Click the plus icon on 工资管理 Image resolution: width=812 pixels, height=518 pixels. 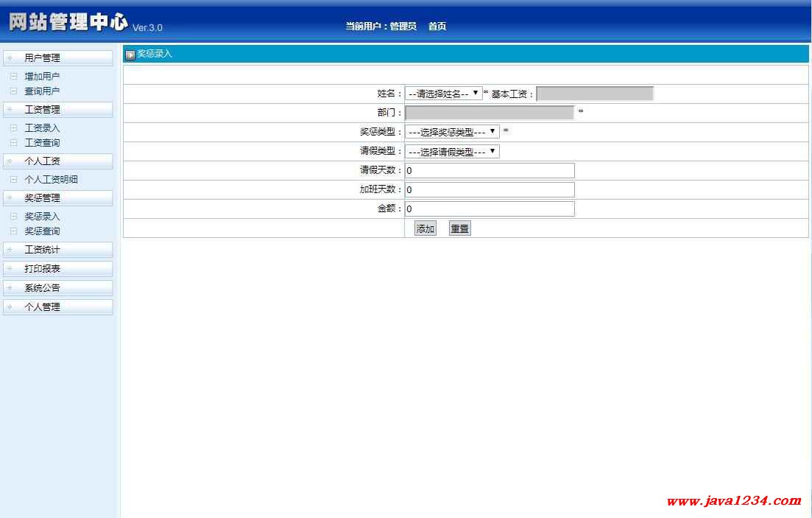click(10, 109)
